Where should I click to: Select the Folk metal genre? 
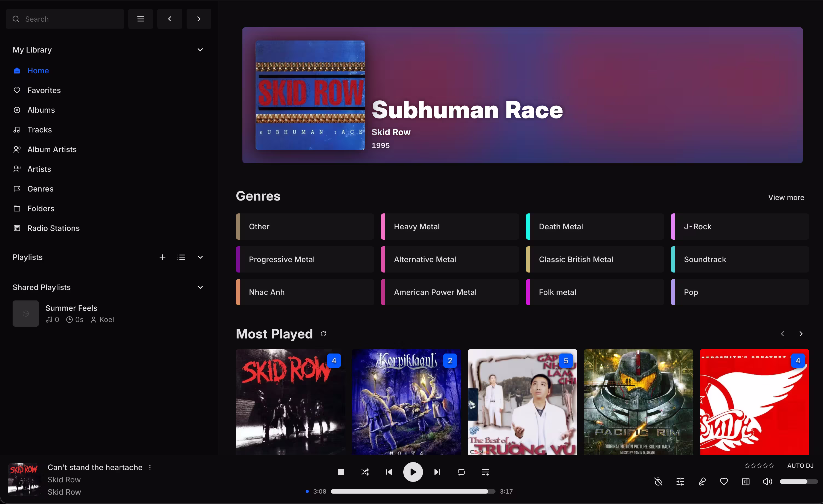tap(595, 292)
